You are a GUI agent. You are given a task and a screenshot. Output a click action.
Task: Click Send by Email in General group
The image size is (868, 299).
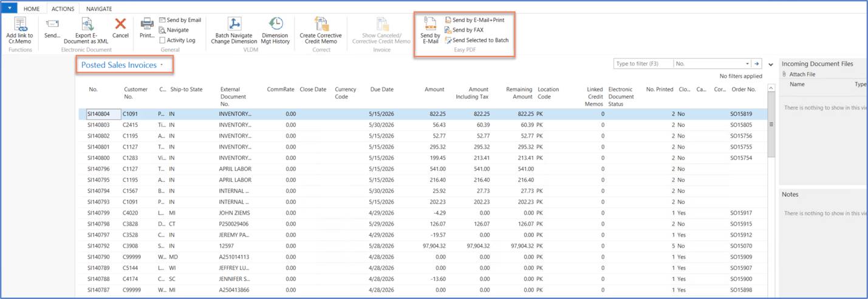pos(180,20)
